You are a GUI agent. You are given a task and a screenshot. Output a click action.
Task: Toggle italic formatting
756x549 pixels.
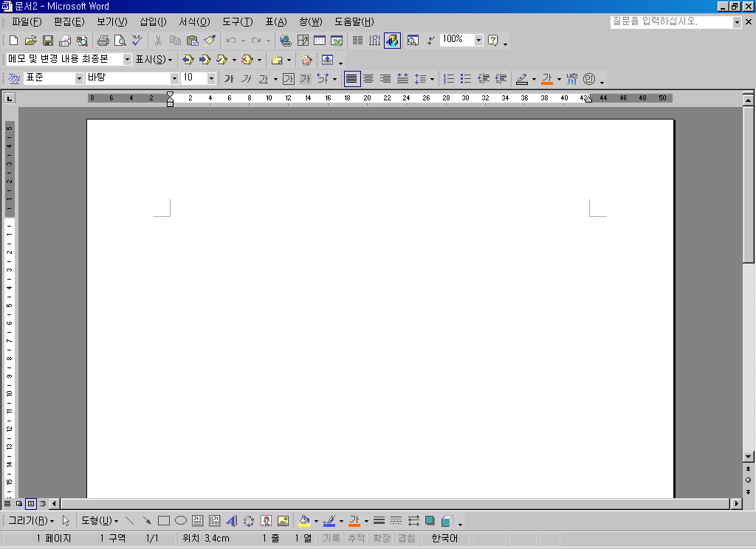(x=247, y=78)
